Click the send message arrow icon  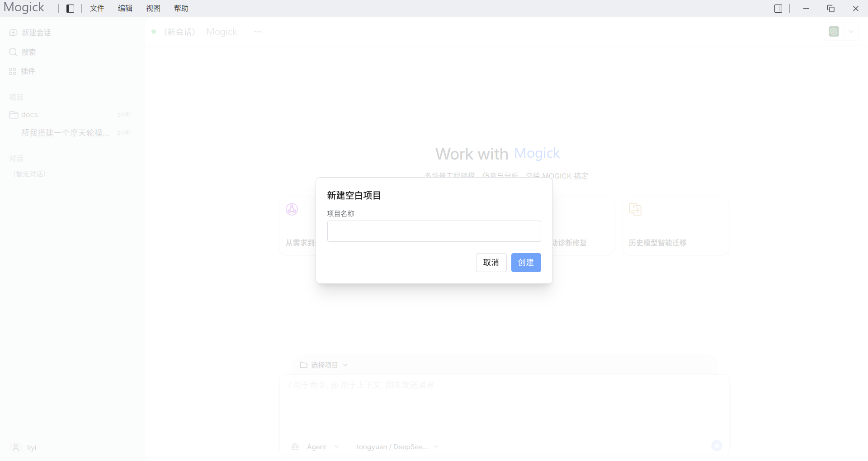717,446
